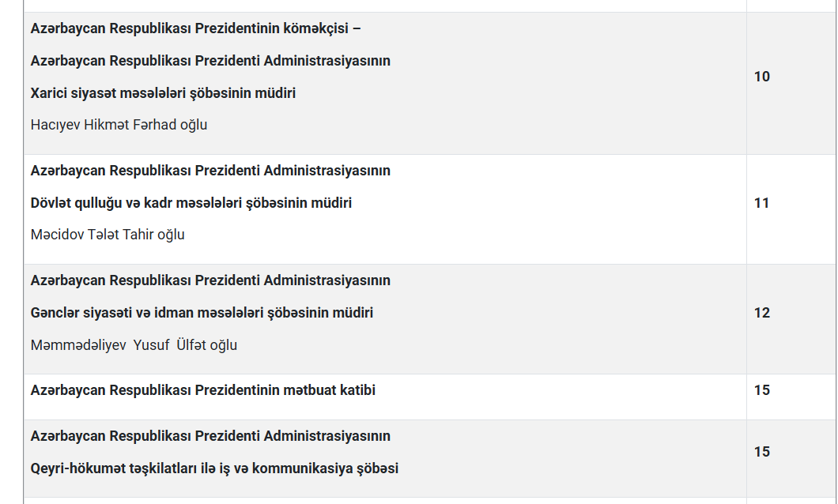Click the 'Qeyri-hökumət təşkilatları ilə iş və kommunikasiya şöbəsi' line

[214, 468]
